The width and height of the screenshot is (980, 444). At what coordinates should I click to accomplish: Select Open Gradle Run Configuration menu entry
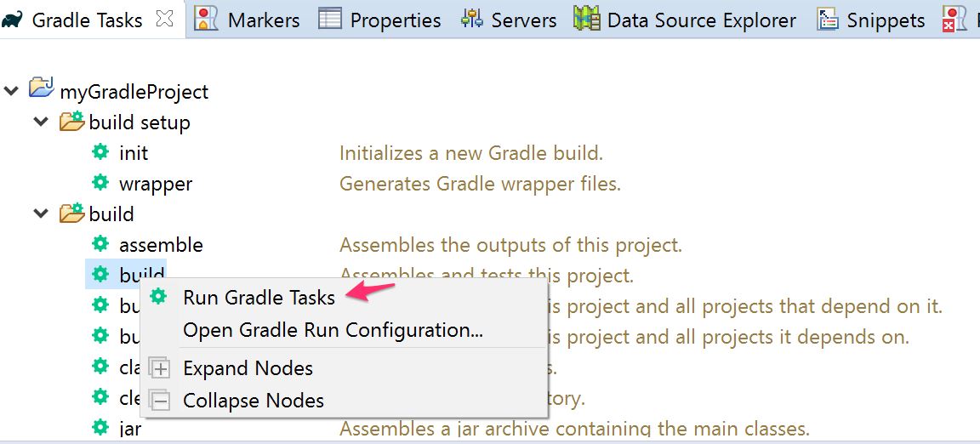[x=333, y=330]
